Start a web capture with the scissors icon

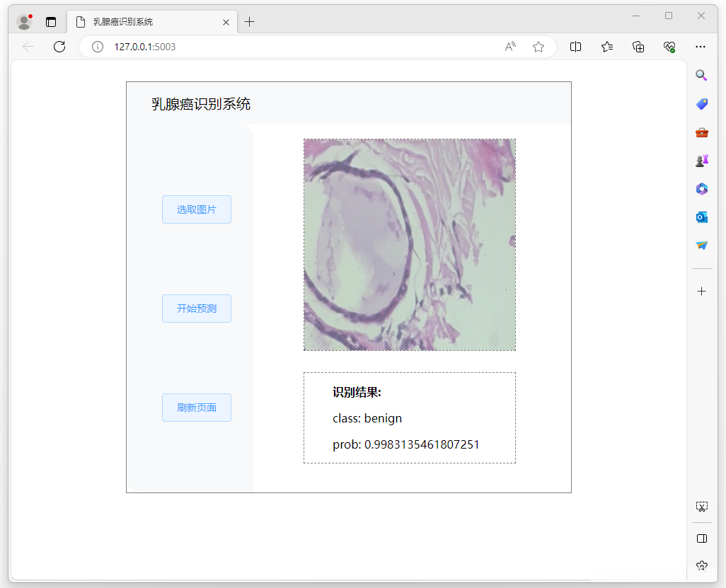coord(701,506)
